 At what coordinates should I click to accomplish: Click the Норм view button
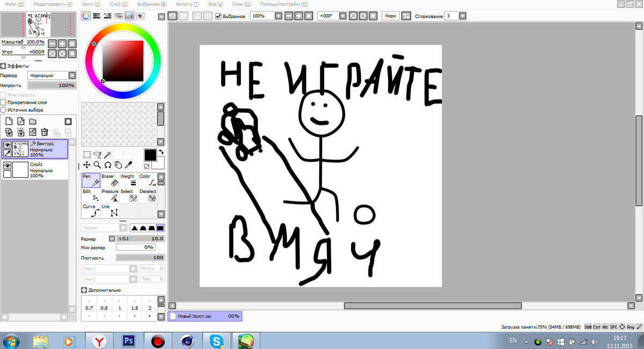[x=390, y=16]
